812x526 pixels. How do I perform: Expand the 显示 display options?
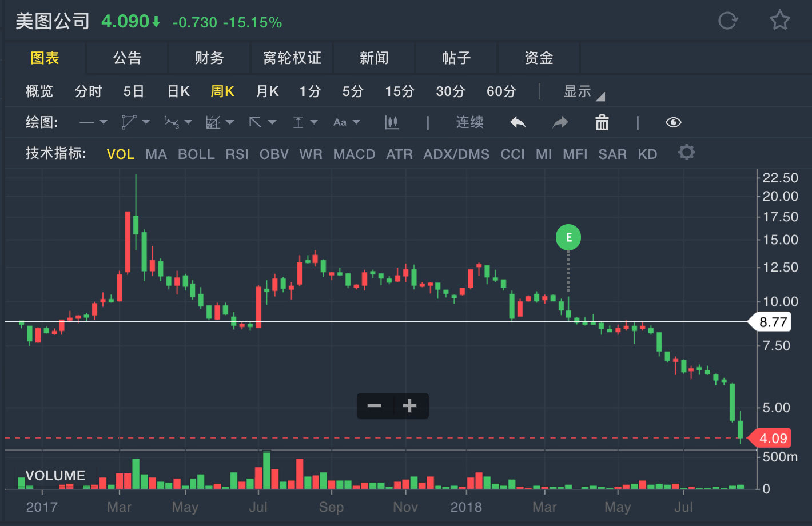(x=583, y=92)
